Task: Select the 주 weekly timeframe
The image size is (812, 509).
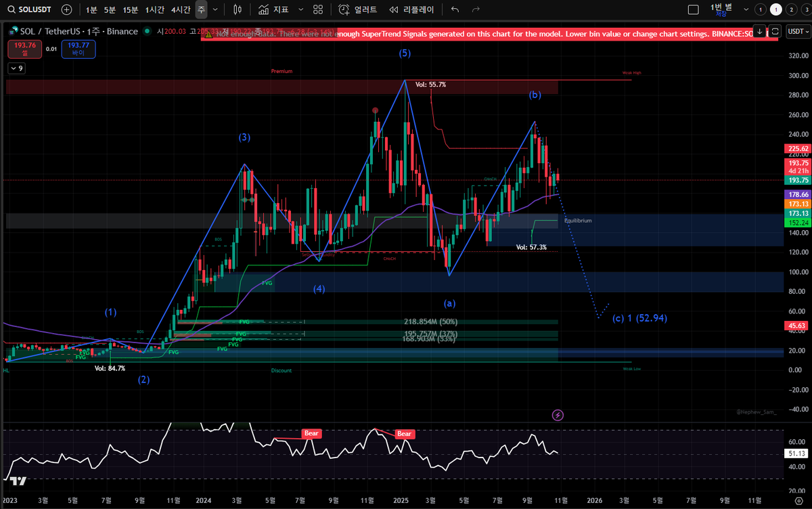Action: coord(202,10)
